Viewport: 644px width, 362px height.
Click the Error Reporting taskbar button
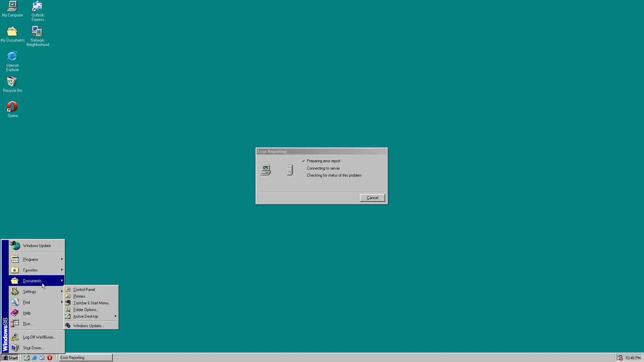point(85,358)
